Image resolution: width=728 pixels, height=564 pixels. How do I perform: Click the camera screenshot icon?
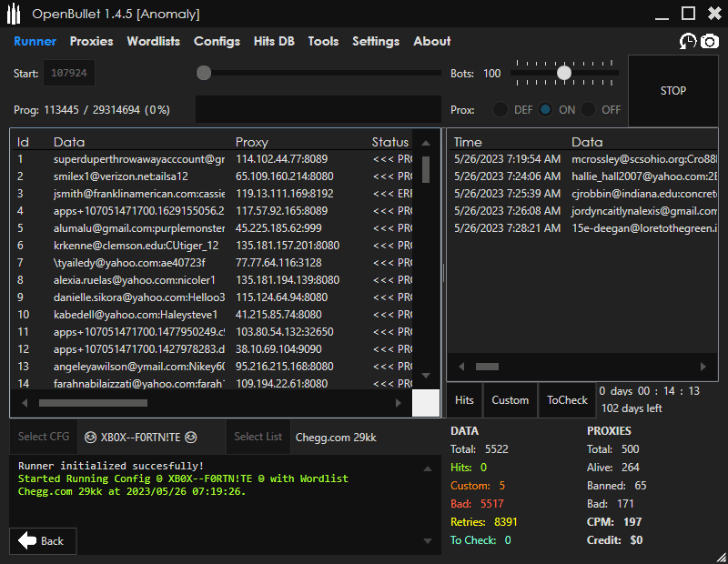point(709,41)
